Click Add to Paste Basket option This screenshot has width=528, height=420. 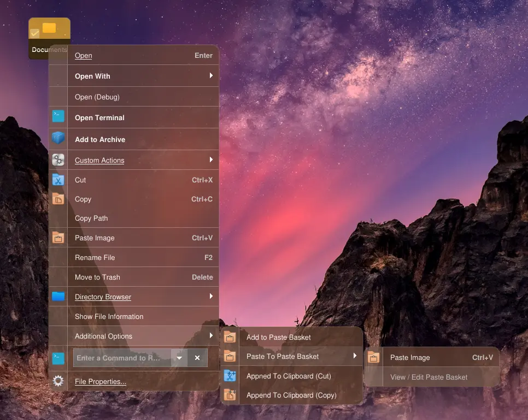278,337
